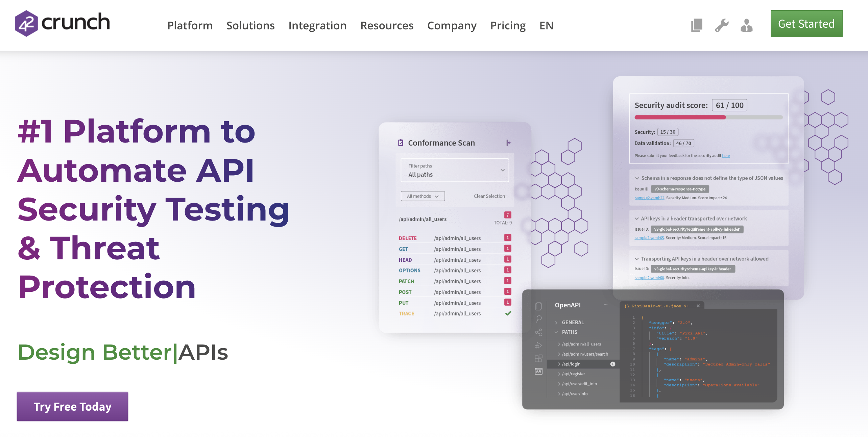Open the Company menu

pos(452,25)
